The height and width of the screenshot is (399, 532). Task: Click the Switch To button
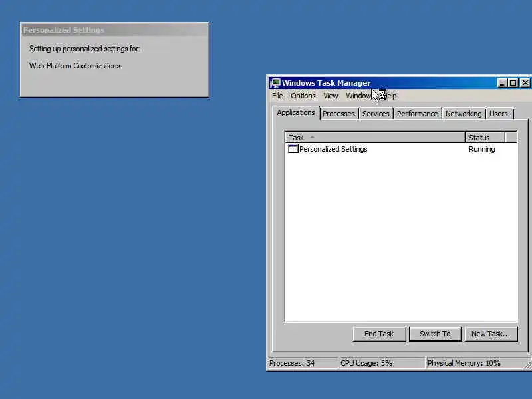pos(435,334)
